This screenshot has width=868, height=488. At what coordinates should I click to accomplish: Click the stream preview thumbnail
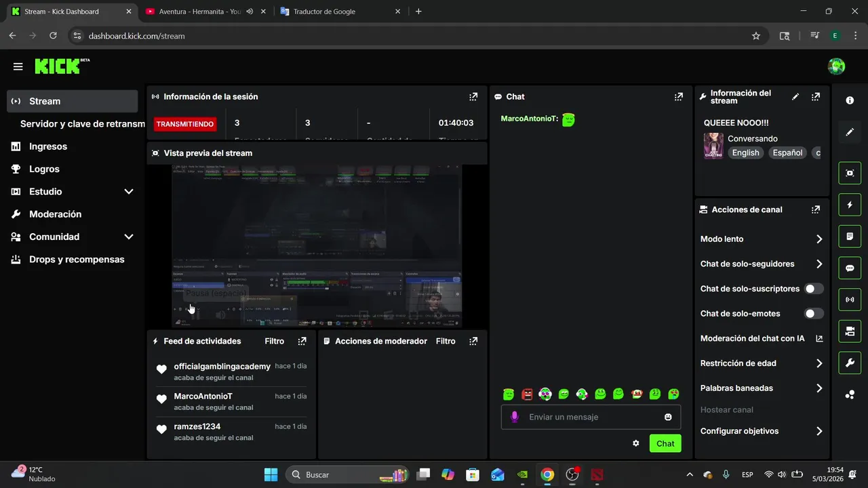(x=317, y=247)
